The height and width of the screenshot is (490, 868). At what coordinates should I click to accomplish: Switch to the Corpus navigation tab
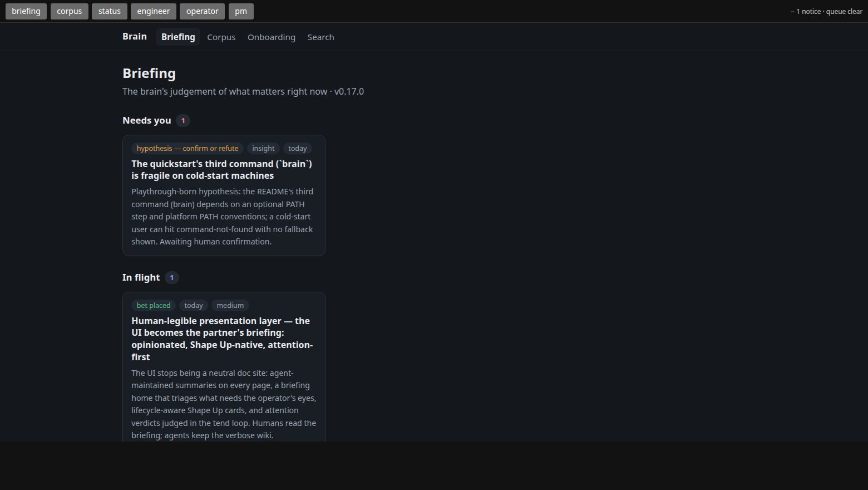click(221, 37)
